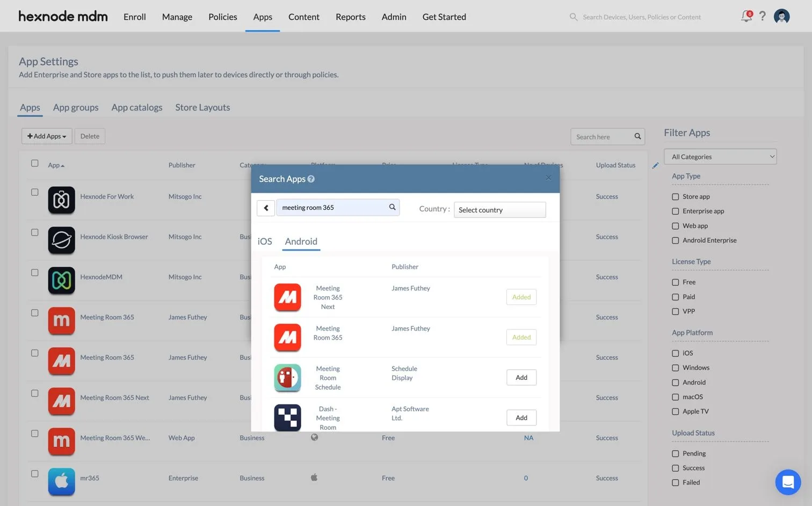Click the mr365 Apple app icon
812x506 pixels.
click(61, 481)
